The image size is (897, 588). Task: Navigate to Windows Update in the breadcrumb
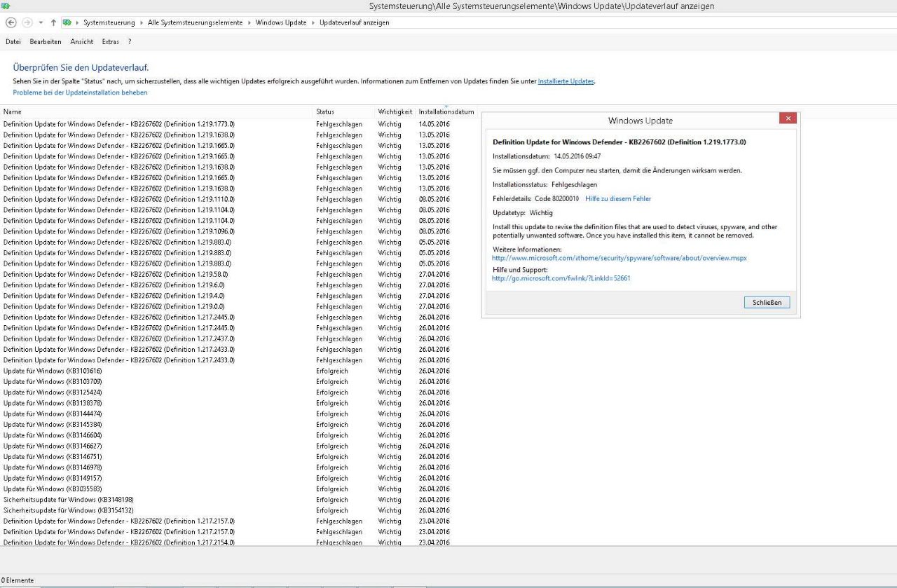pyautogui.click(x=281, y=22)
